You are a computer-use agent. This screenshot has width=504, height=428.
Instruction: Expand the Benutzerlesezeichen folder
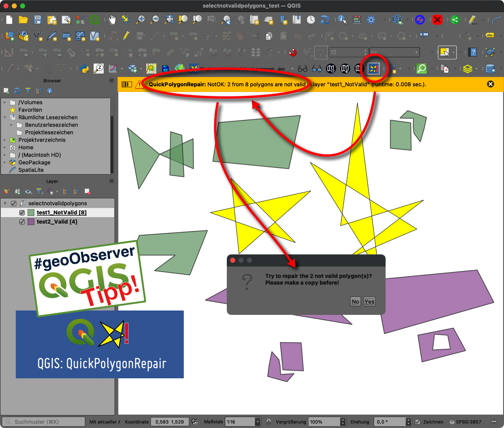11,125
